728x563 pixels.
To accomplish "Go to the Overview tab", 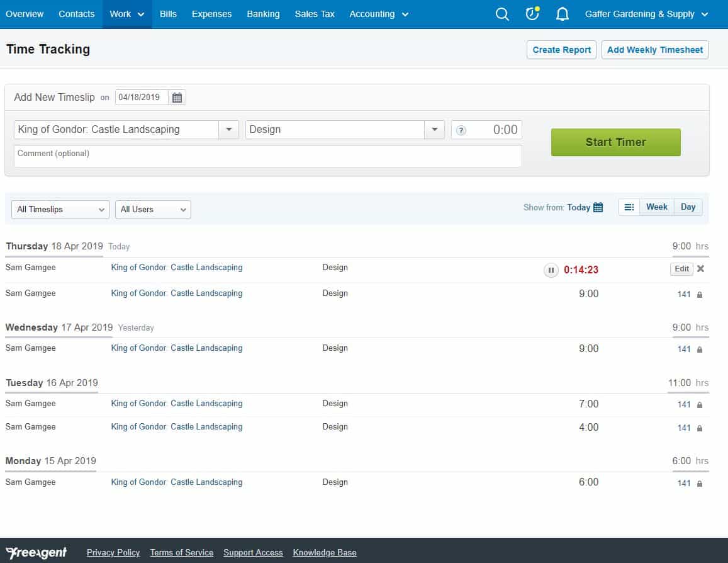I will tap(25, 14).
